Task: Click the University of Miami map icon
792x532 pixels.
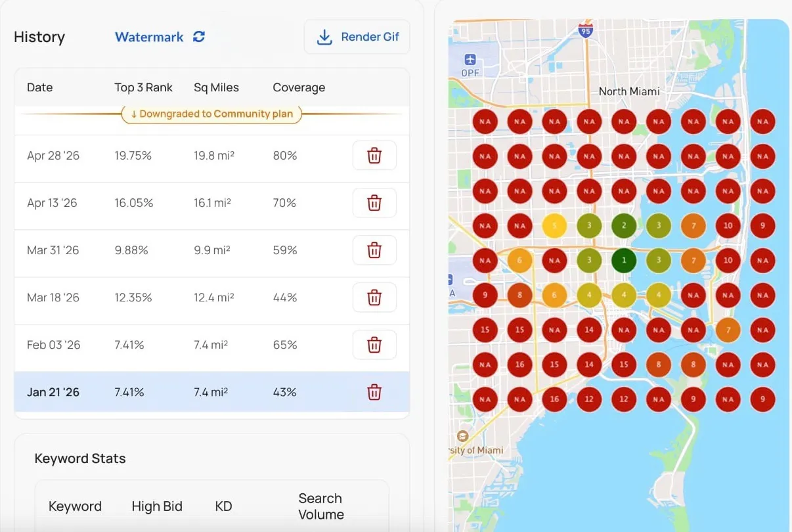Action: (x=462, y=436)
